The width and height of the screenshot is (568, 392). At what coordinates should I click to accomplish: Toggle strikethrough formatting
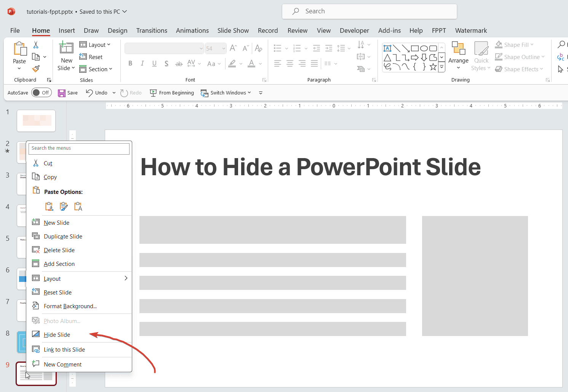coord(179,63)
